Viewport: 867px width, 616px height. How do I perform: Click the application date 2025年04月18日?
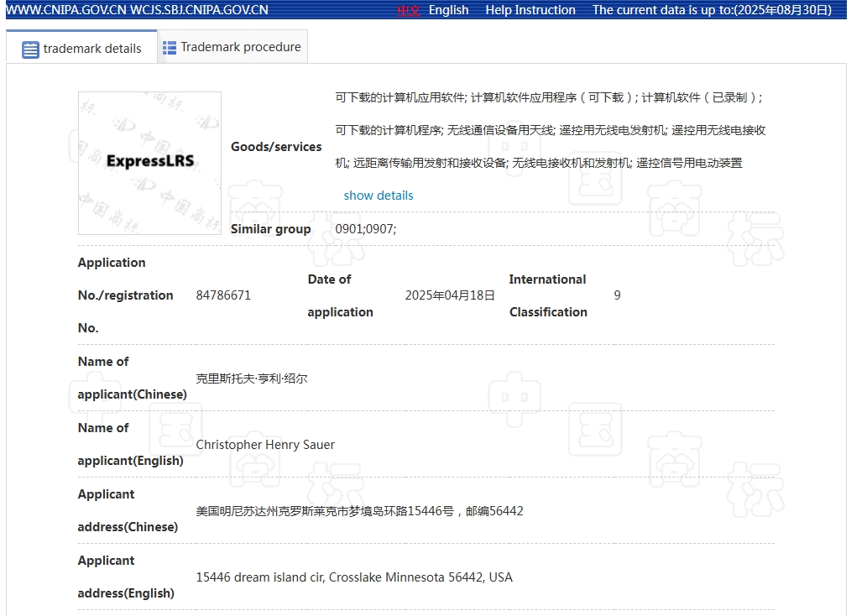click(x=450, y=295)
